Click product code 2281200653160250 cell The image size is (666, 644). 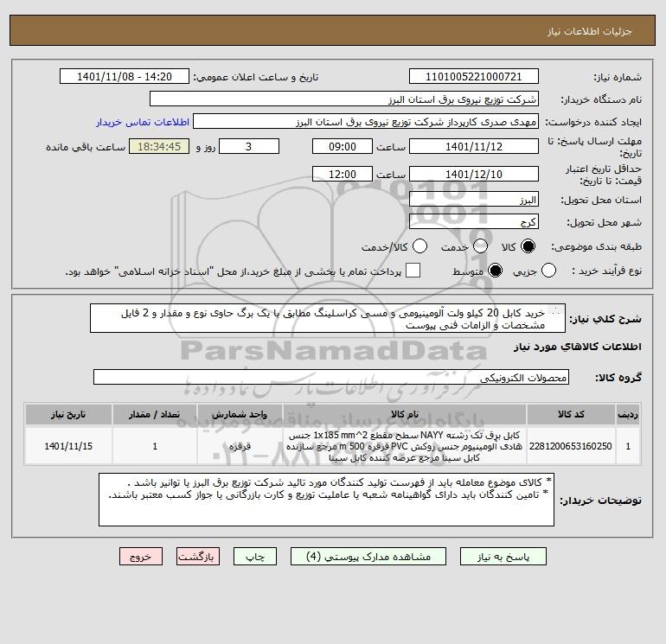571,446
